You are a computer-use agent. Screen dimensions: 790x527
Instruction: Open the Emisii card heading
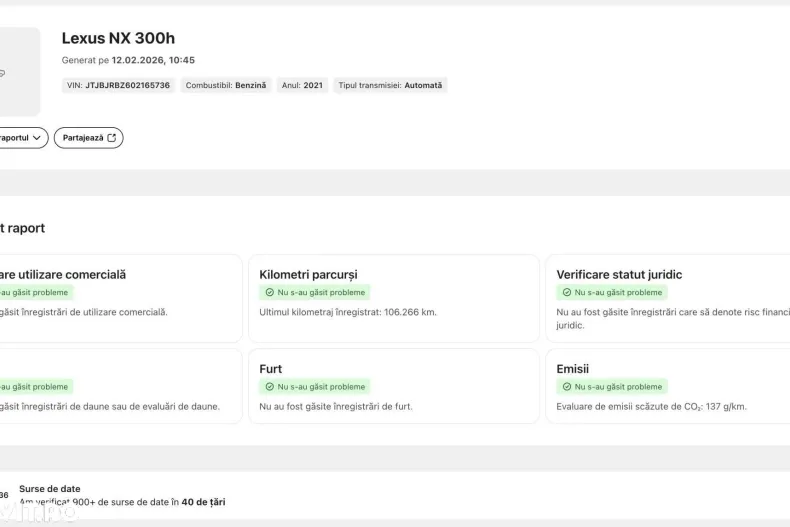click(x=573, y=369)
